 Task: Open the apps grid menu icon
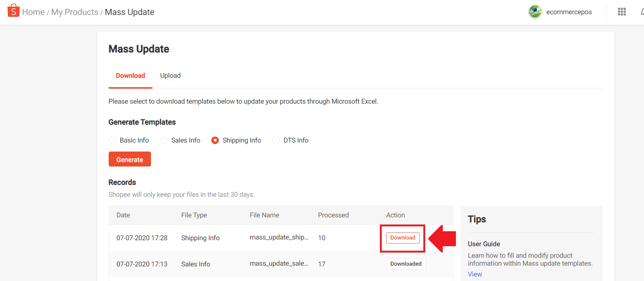(x=622, y=12)
